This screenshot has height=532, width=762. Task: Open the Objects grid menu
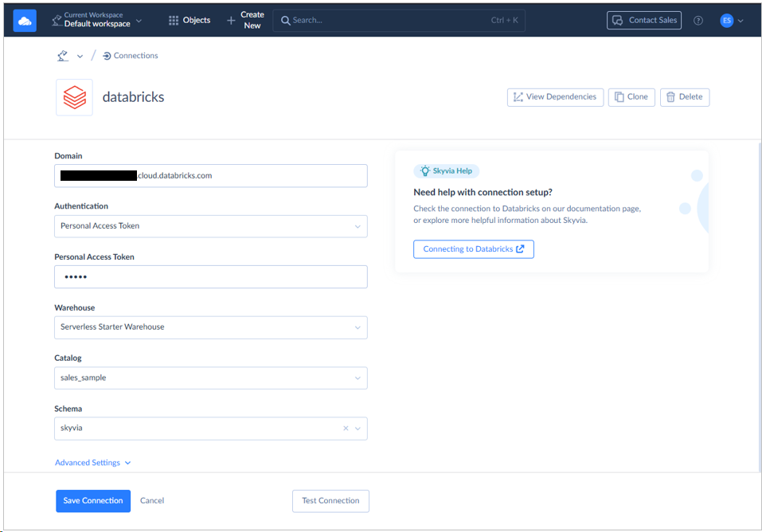click(190, 20)
